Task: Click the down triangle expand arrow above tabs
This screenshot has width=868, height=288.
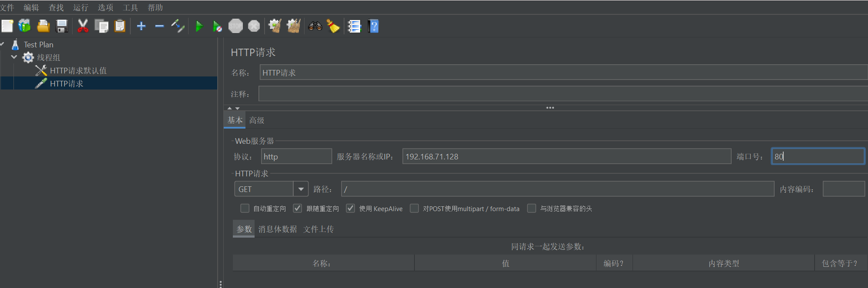Action: pyautogui.click(x=237, y=108)
